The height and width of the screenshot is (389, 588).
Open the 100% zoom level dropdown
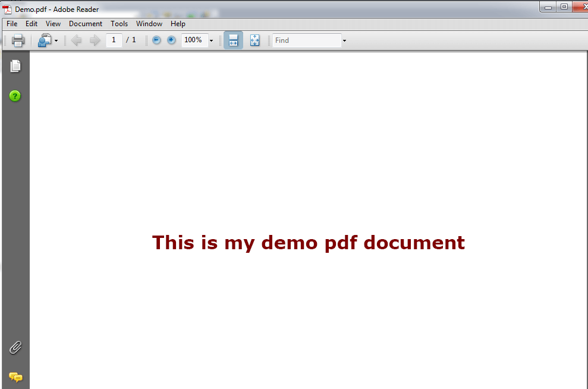211,41
